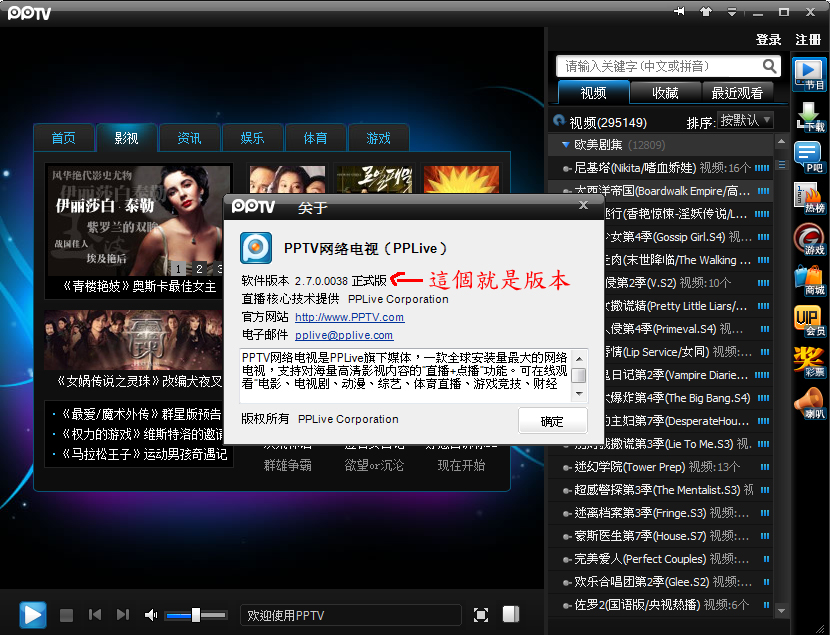Select slide 2 on the featured banner

tap(199, 268)
